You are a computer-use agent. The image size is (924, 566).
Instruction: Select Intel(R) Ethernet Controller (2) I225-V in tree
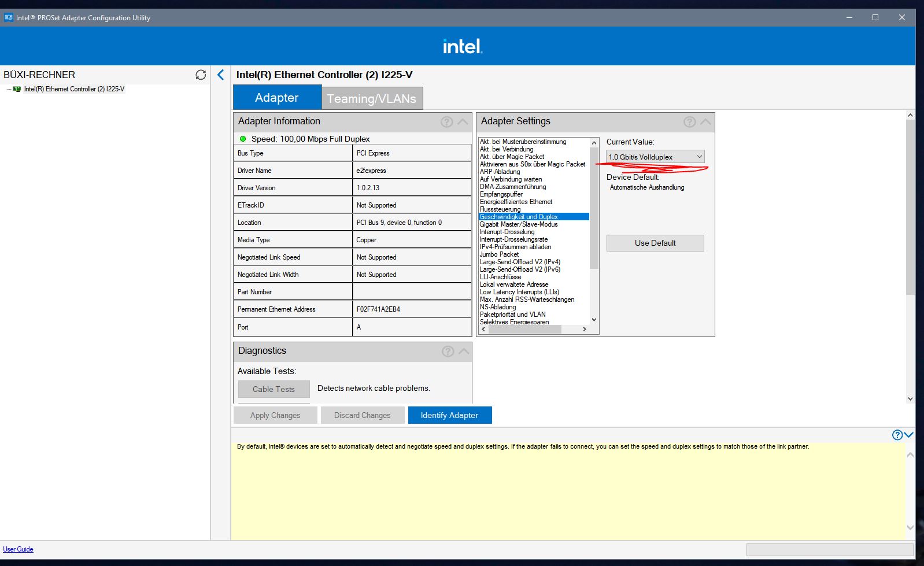(74, 89)
